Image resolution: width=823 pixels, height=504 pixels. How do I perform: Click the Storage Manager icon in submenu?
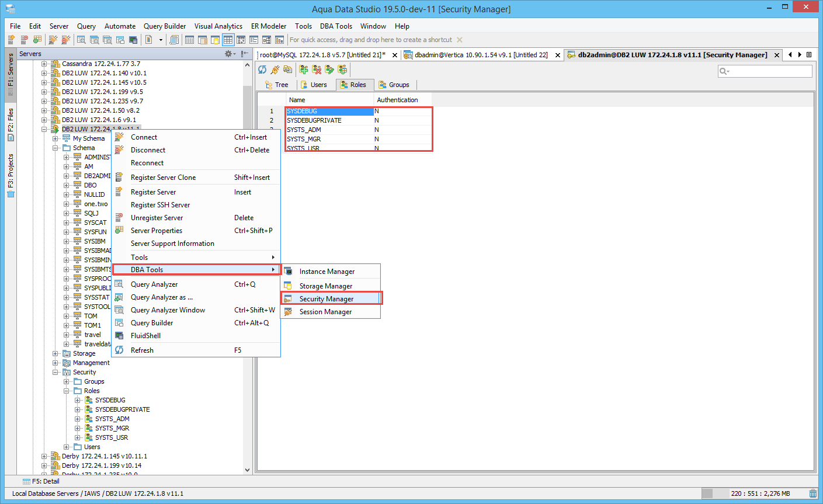(x=288, y=286)
